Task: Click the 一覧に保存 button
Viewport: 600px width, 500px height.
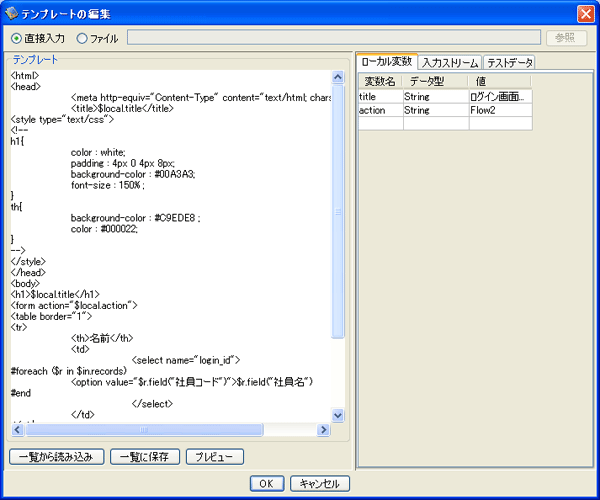Action: point(145,457)
